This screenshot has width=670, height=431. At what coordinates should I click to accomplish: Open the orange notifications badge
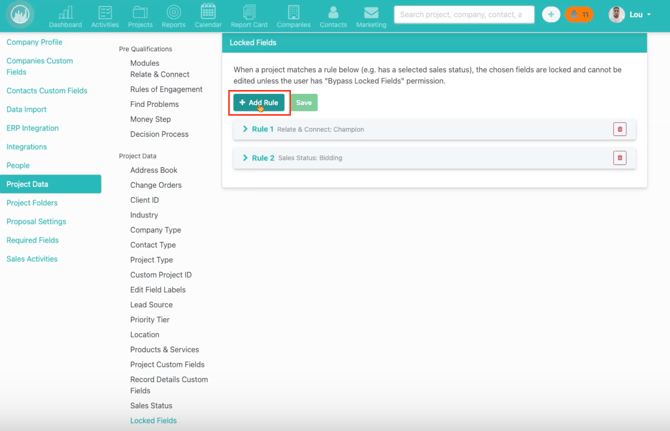pos(580,15)
